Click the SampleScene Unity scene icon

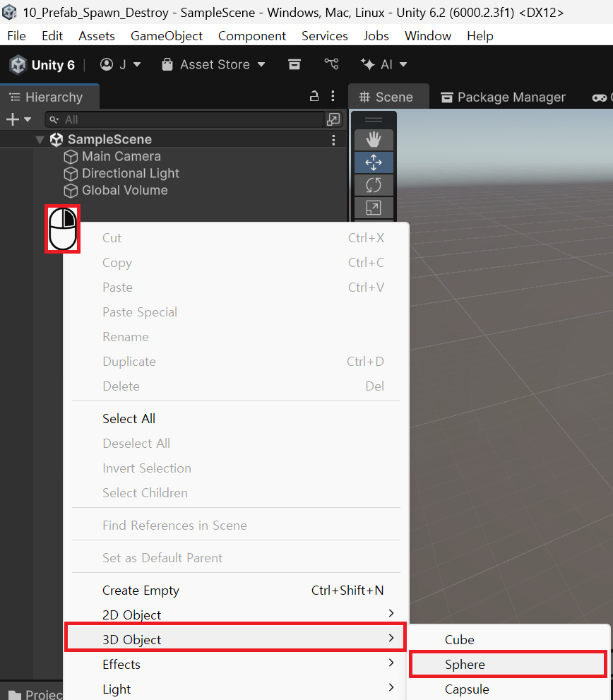click(x=56, y=140)
